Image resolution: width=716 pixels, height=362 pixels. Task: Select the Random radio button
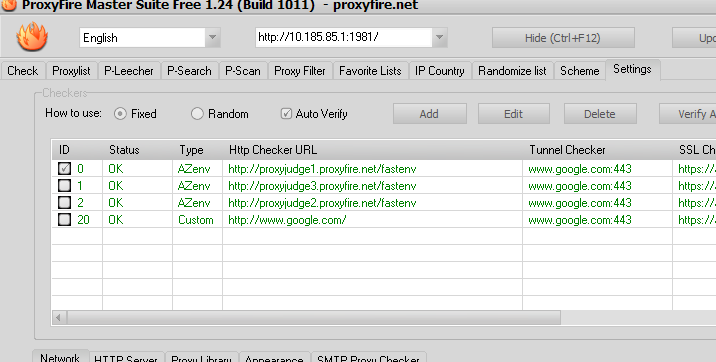[197, 114]
